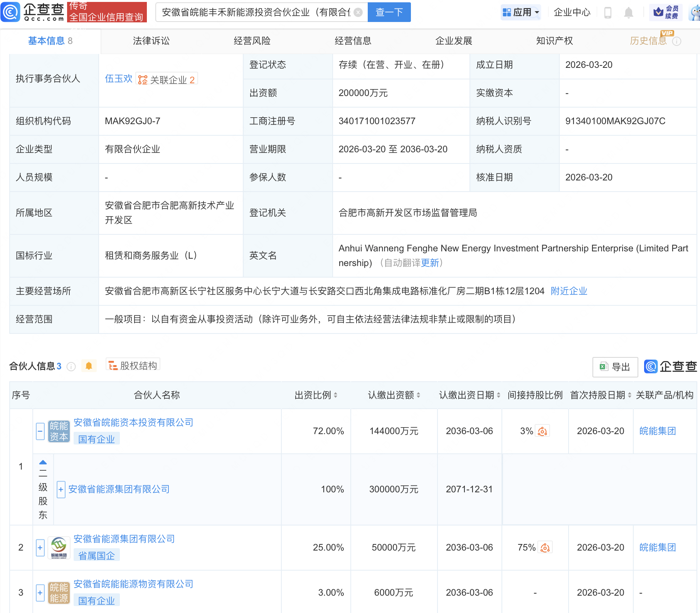Screen dimensions: 700x613
Task: Open the 附近企业 link
Action: pyautogui.click(x=569, y=291)
